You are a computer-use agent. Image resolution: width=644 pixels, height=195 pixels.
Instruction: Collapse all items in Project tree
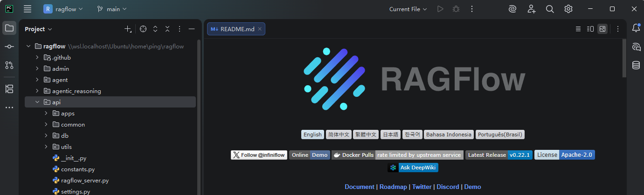(x=167, y=29)
